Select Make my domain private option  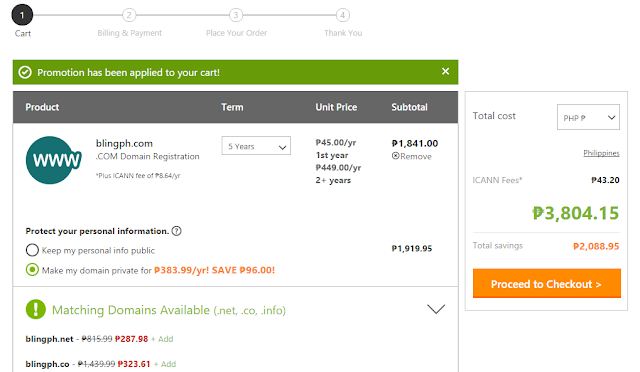tap(32, 270)
